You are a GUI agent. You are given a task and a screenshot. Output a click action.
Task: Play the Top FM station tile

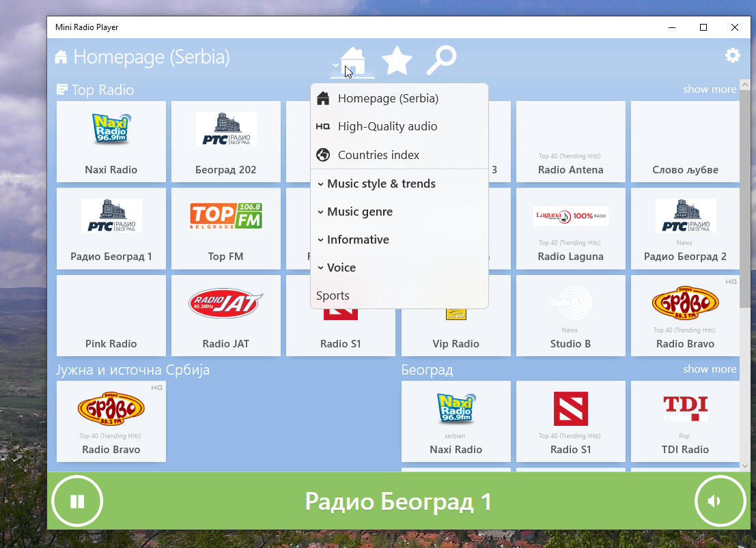(x=226, y=229)
